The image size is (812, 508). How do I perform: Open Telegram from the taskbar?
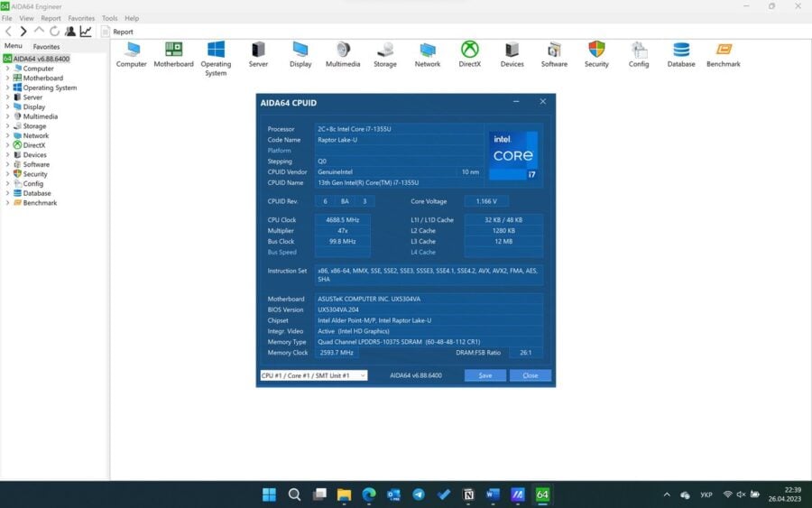click(x=419, y=494)
